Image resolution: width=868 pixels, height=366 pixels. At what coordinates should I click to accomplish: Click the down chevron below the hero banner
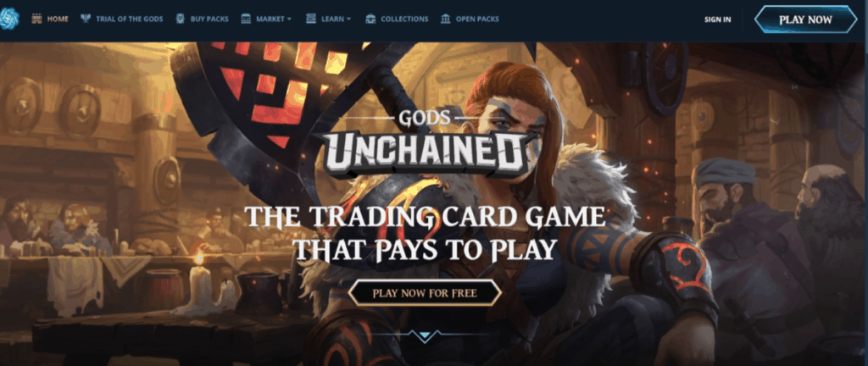[x=426, y=335]
